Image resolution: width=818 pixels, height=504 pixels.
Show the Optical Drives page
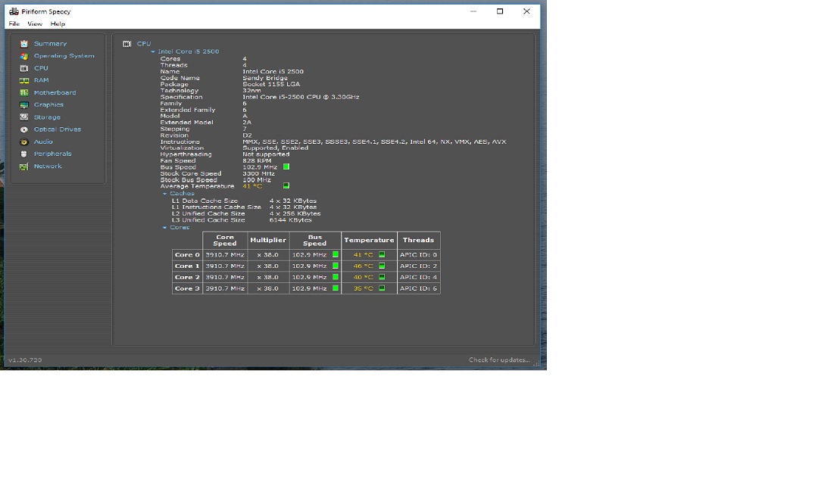pos(58,129)
